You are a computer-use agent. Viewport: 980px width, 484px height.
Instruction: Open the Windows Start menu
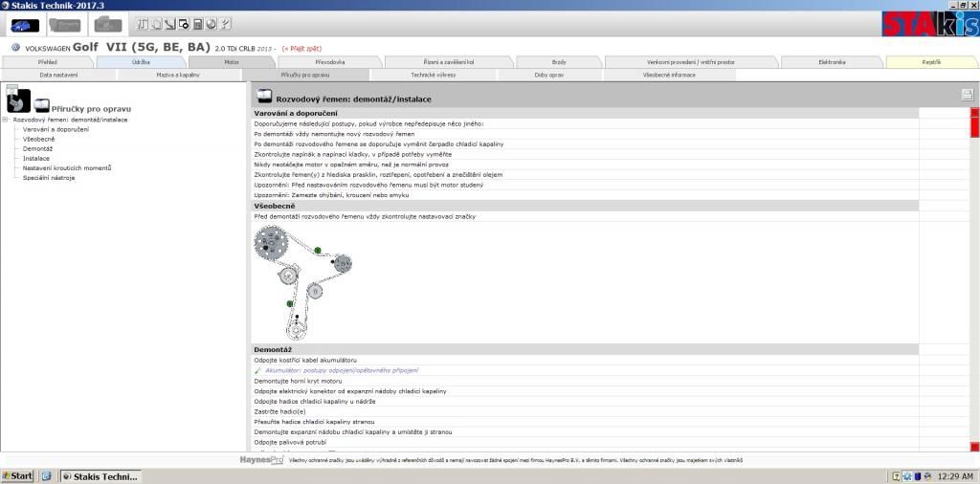click(x=17, y=475)
